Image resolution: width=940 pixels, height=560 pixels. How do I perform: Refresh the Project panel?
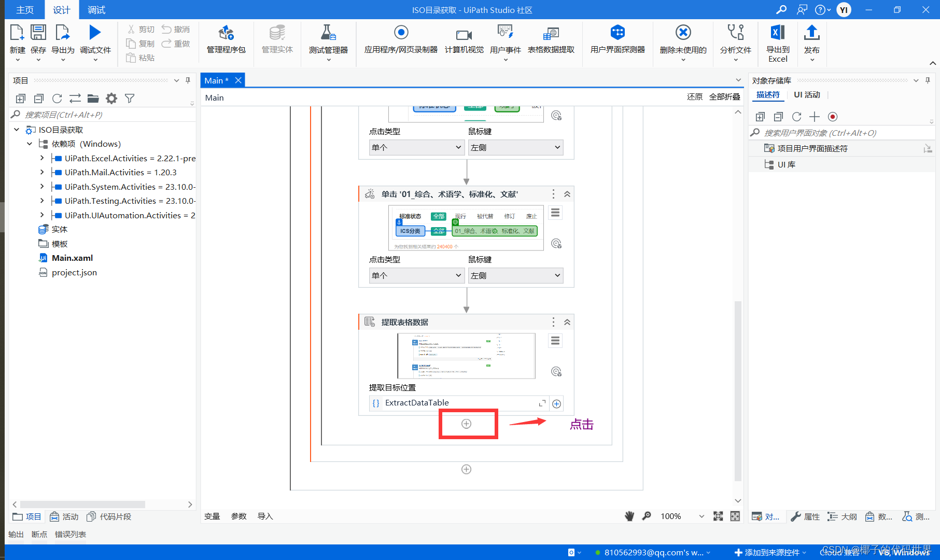pyautogui.click(x=57, y=99)
